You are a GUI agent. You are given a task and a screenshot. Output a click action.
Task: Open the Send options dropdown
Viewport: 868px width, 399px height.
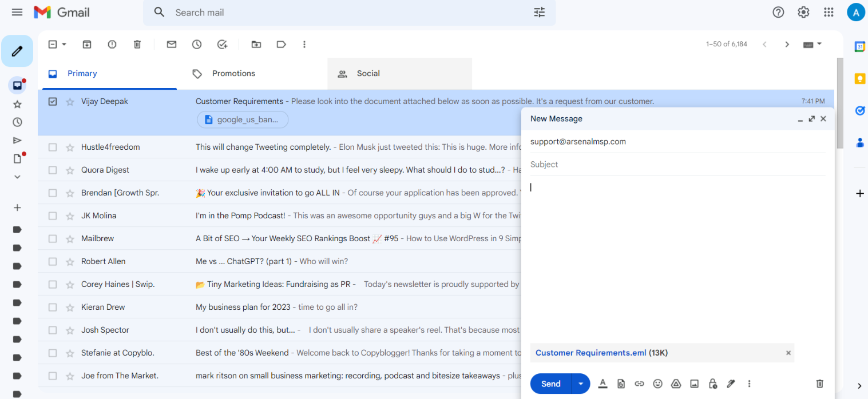580,384
